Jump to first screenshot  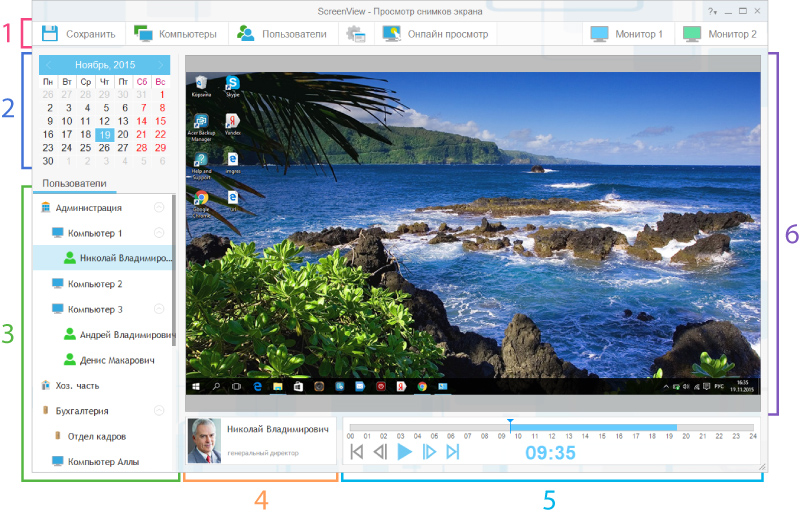point(357,452)
